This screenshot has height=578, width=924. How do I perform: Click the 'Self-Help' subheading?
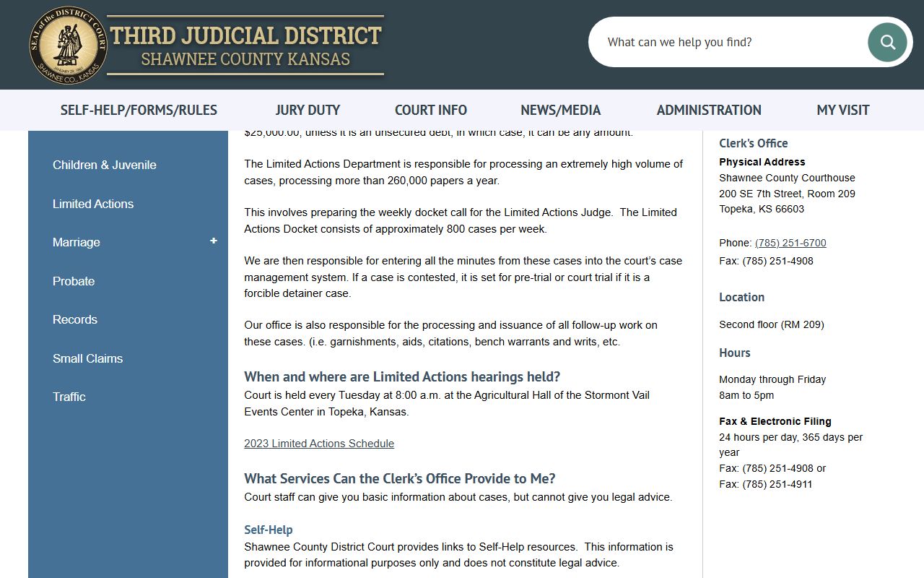pyautogui.click(x=269, y=530)
